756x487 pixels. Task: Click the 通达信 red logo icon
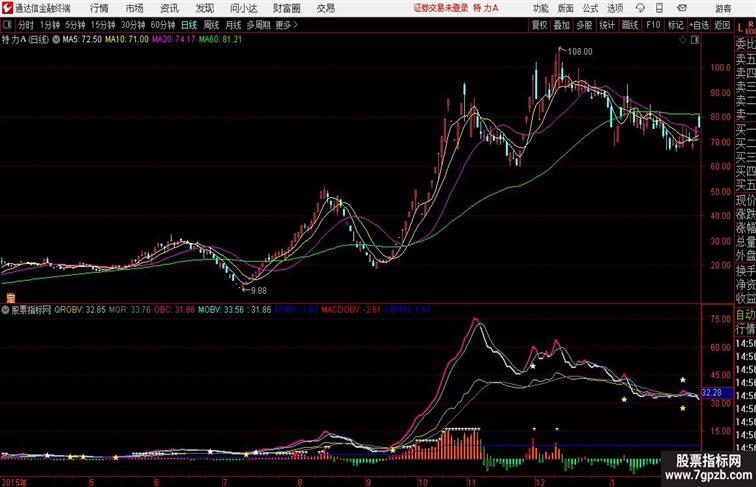pos(7,8)
